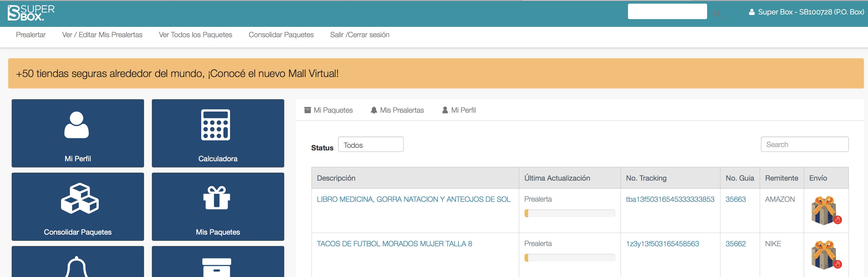Click the progress bar in LIBRO MEDICINA row
The width and height of the screenshot is (868, 277).
click(x=570, y=213)
